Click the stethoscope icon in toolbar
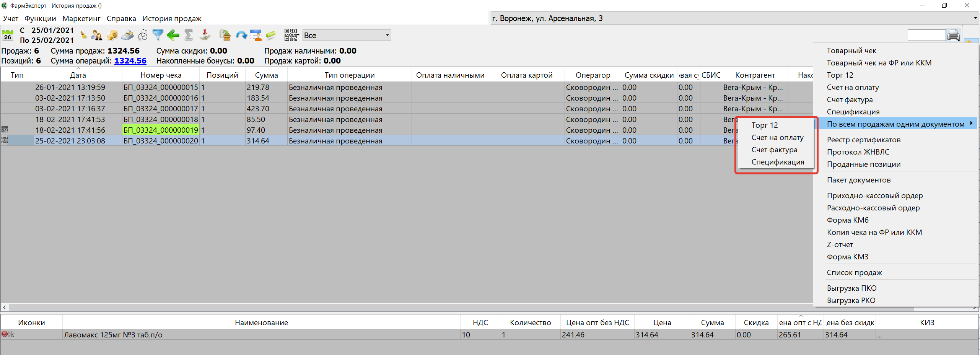This screenshot has height=355, width=980. (x=143, y=36)
